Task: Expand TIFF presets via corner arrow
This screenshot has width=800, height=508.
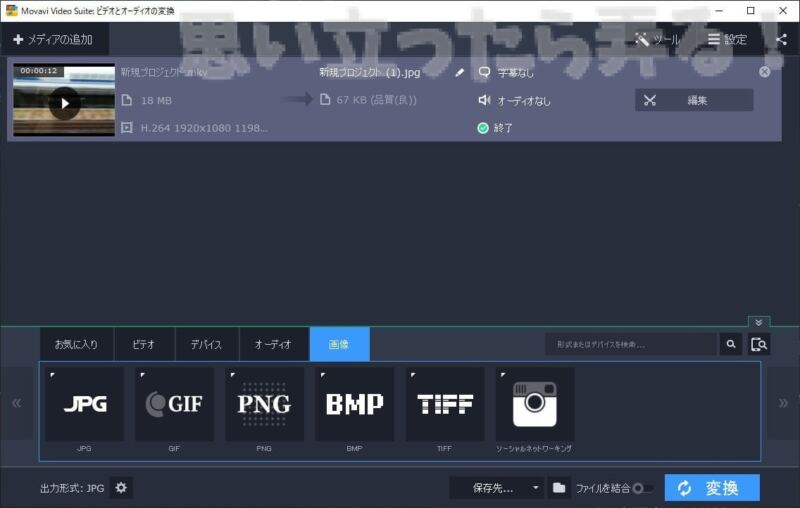Action: [x=413, y=375]
